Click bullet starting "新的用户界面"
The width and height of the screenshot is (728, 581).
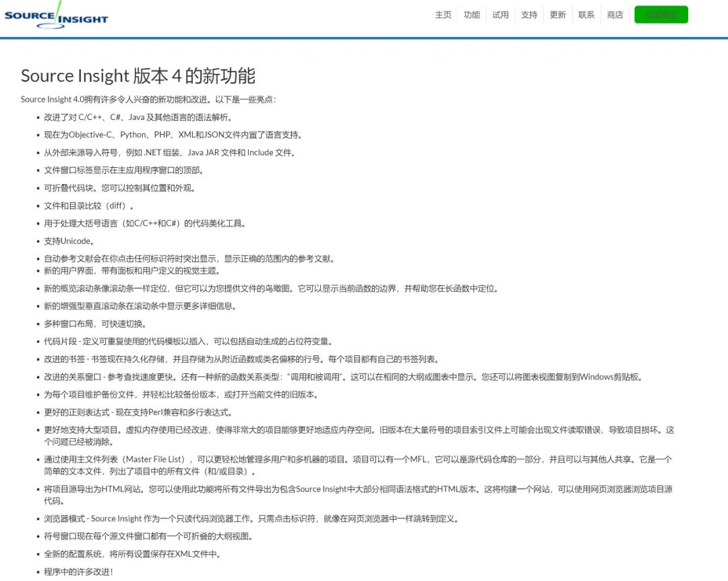132,270
